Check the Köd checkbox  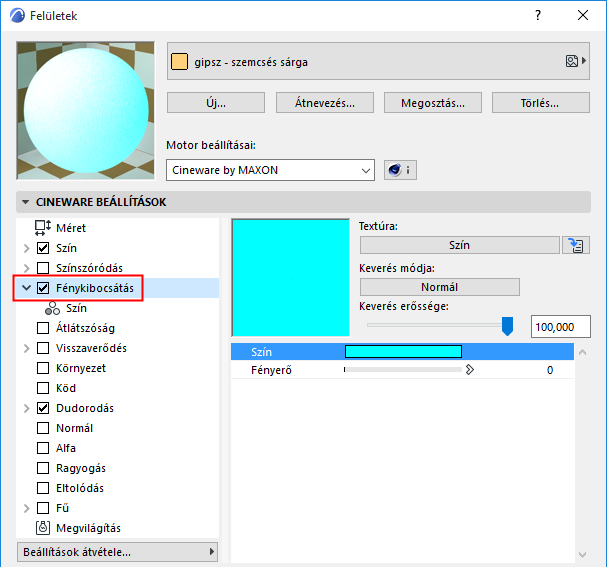pyautogui.click(x=43, y=388)
